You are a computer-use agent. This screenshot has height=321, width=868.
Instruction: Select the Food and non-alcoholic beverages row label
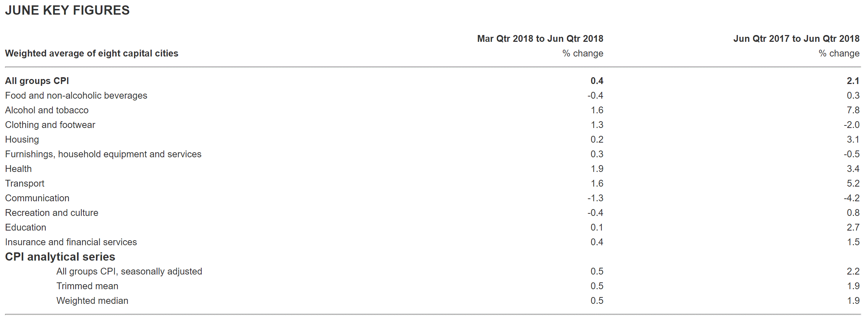tap(76, 95)
